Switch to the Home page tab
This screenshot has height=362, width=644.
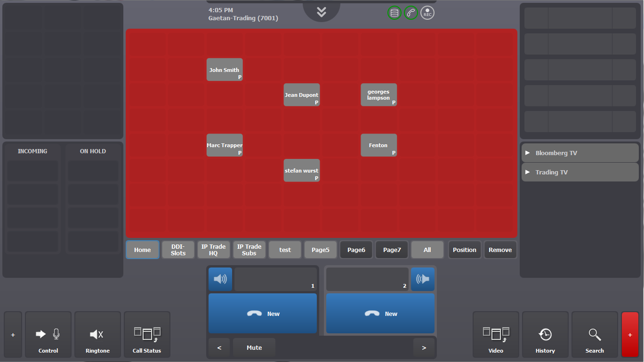[143, 250]
